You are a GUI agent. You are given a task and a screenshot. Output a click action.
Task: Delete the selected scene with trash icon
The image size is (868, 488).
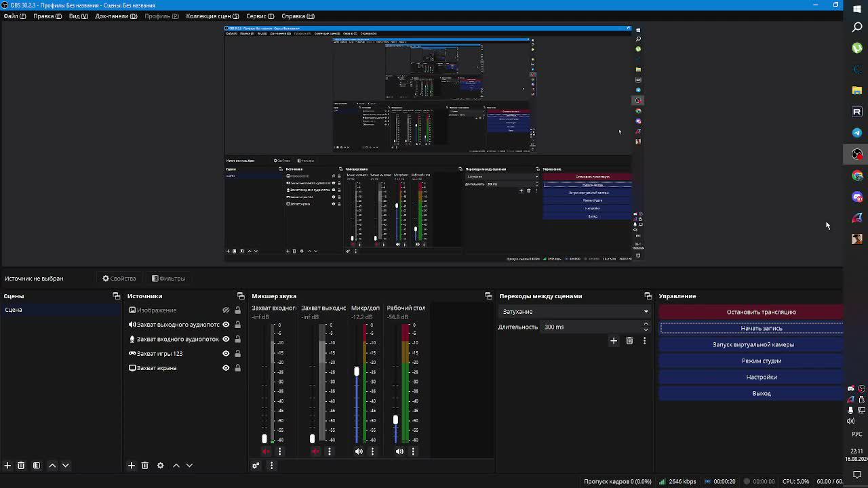pyautogui.click(x=21, y=466)
